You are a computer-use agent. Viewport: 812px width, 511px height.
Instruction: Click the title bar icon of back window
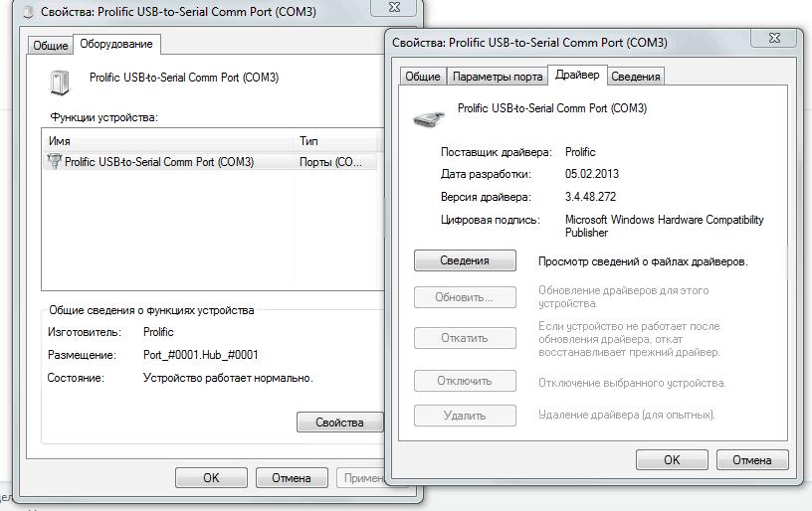(29, 12)
